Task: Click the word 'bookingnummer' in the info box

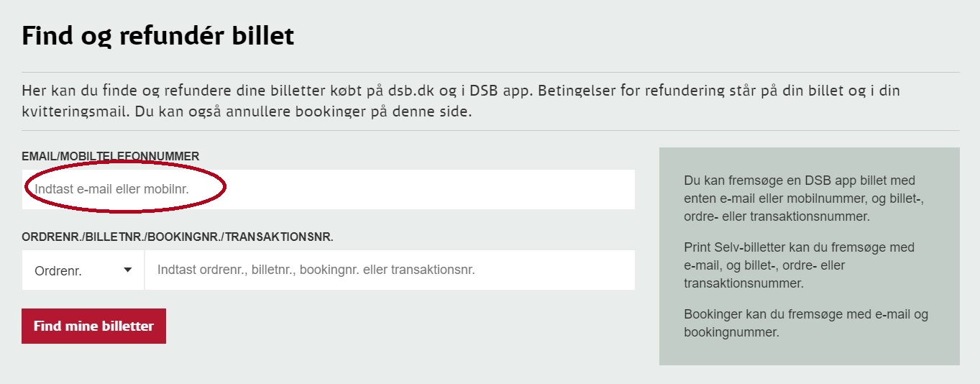Action: coord(731,332)
